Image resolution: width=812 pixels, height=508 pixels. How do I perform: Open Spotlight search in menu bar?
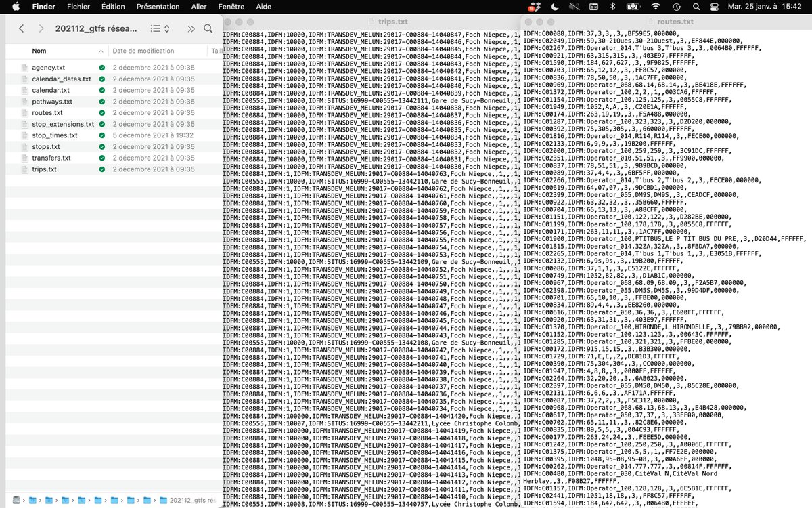pyautogui.click(x=697, y=6)
